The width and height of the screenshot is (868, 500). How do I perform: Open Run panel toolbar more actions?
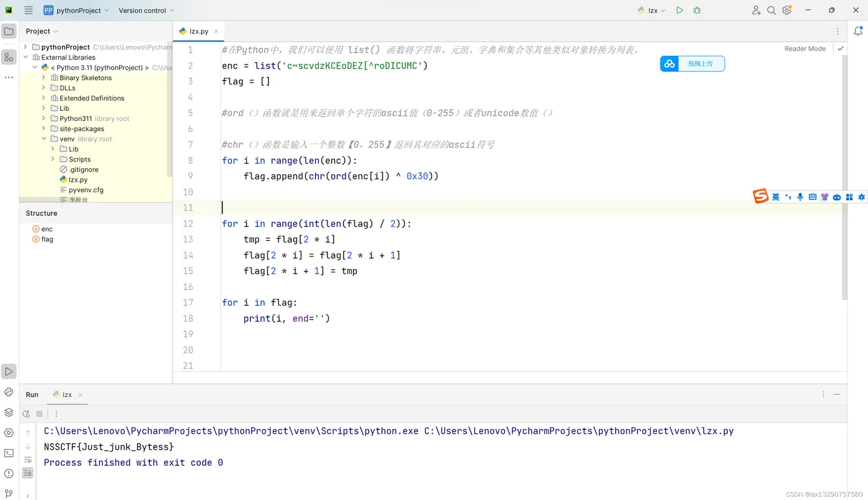point(56,414)
